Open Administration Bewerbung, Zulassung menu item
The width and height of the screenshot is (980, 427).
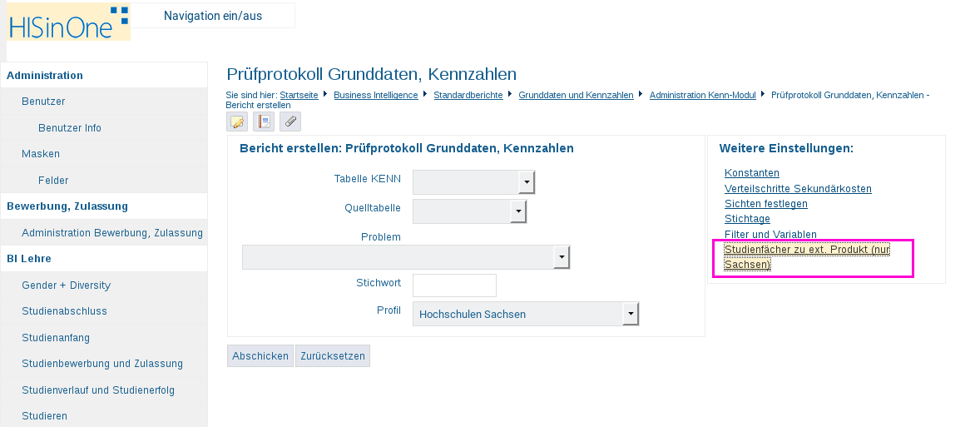112,233
